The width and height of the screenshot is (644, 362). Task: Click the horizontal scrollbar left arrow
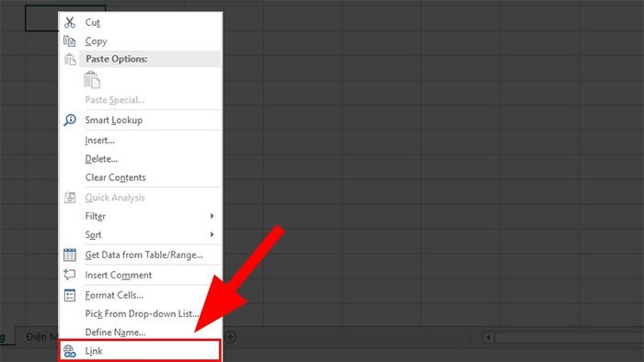point(489,337)
